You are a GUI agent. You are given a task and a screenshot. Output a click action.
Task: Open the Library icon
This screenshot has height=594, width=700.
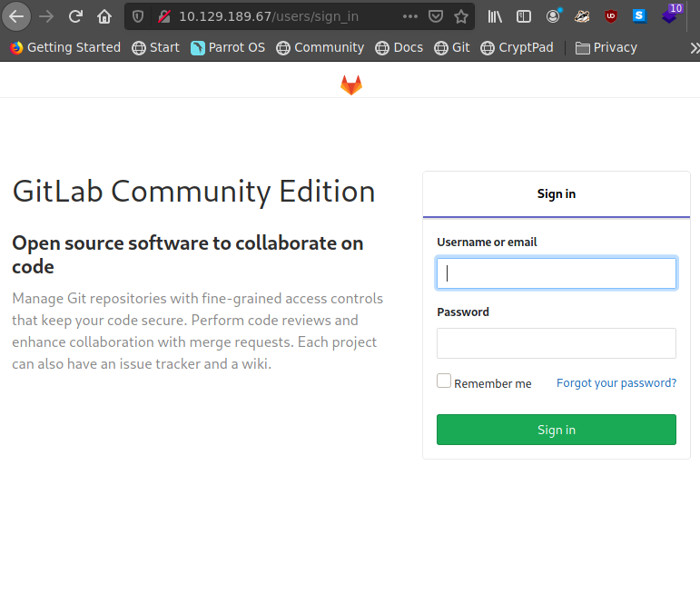pyautogui.click(x=495, y=16)
